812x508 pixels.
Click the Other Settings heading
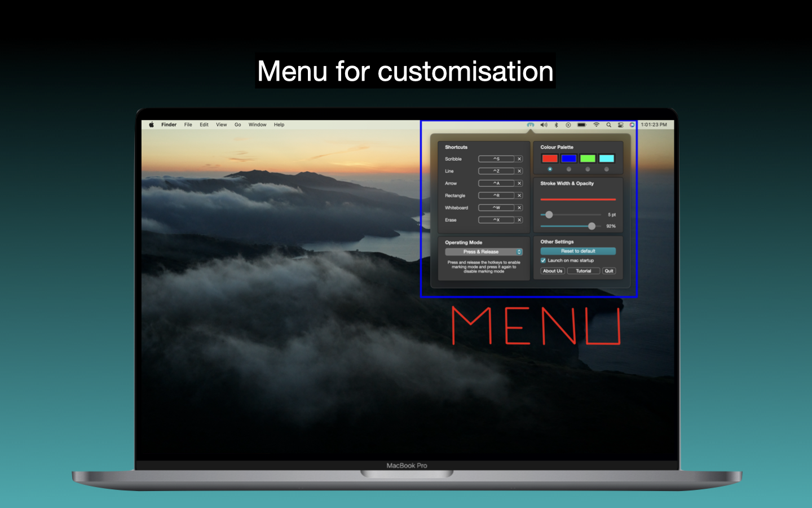point(557,242)
